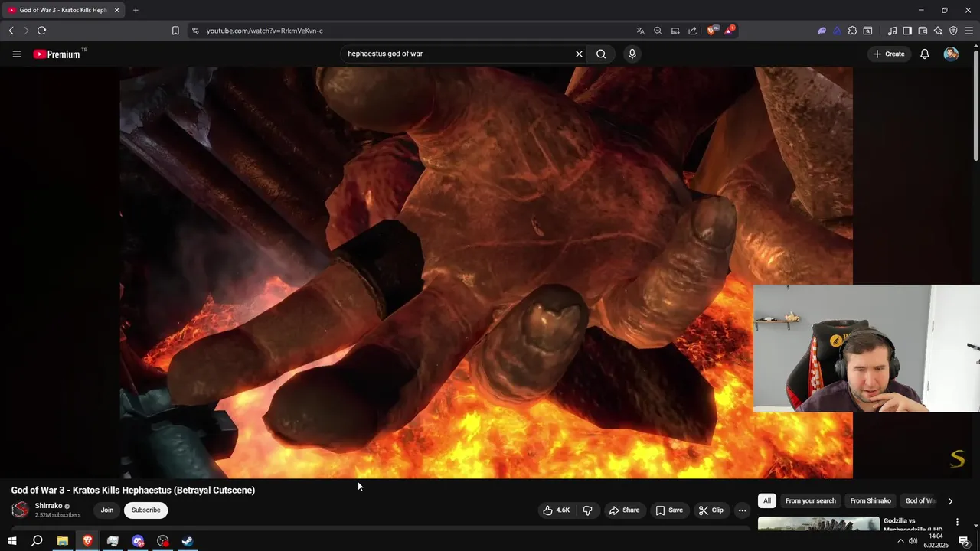
Task: Subscribe to Shirrako
Action: pos(145,510)
